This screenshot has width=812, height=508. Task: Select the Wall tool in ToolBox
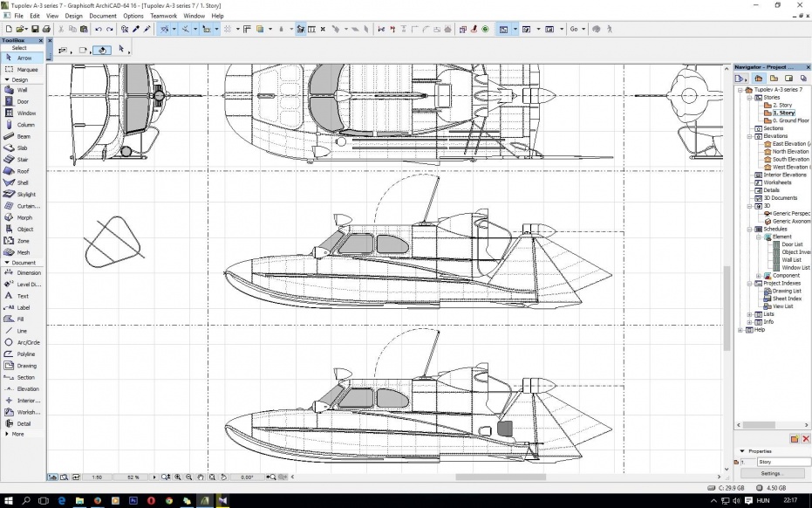click(22, 90)
